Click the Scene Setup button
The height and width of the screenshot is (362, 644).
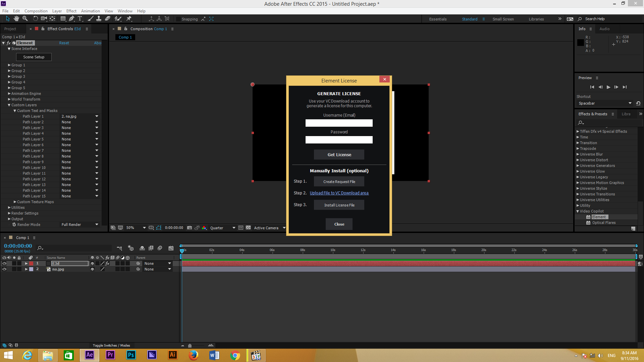tap(34, 57)
